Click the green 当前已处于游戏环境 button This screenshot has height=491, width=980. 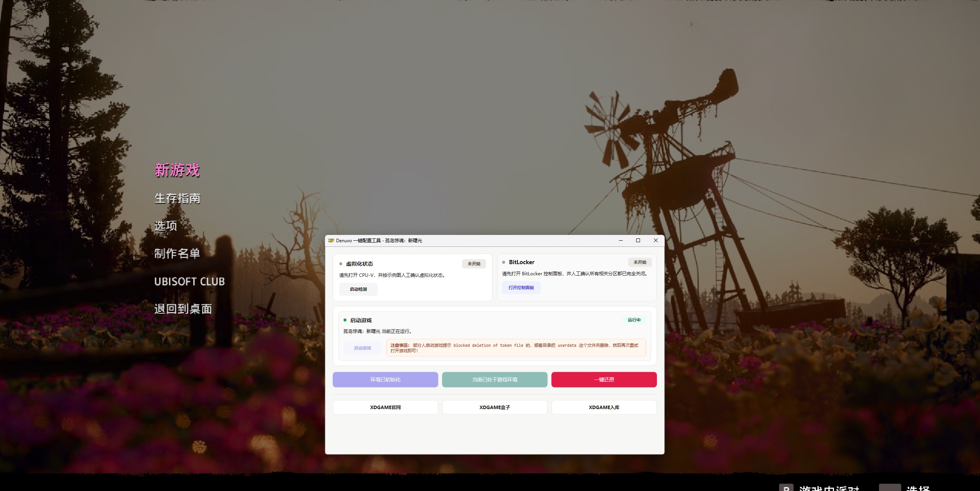click(x=494, y=379)
